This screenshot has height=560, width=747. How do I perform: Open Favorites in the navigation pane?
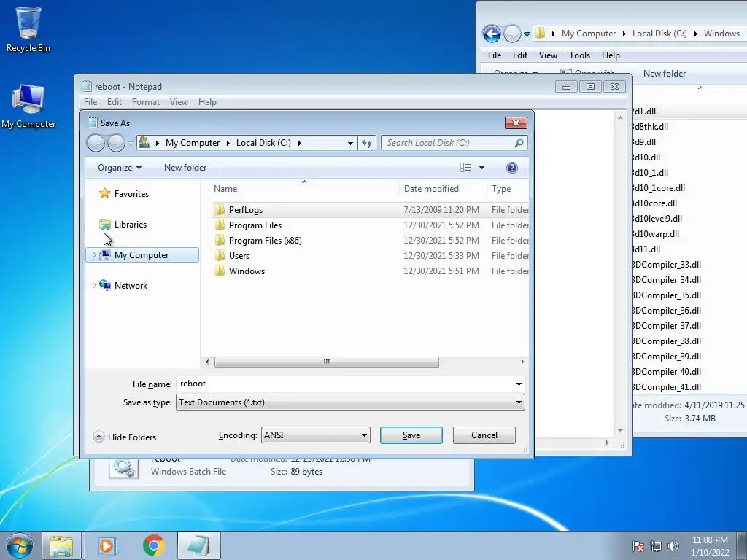[x=124, y=194]
